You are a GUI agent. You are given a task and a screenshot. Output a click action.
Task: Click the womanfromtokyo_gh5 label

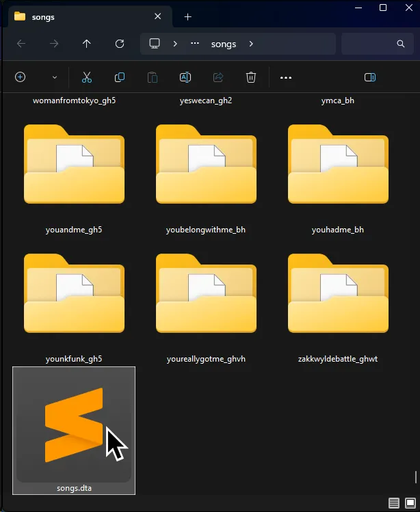coord(74,100)
